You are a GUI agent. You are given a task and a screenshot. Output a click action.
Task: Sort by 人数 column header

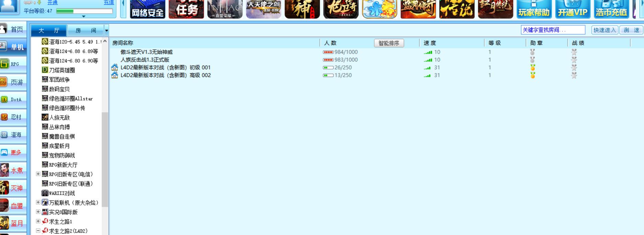click(x=330, y=43)
